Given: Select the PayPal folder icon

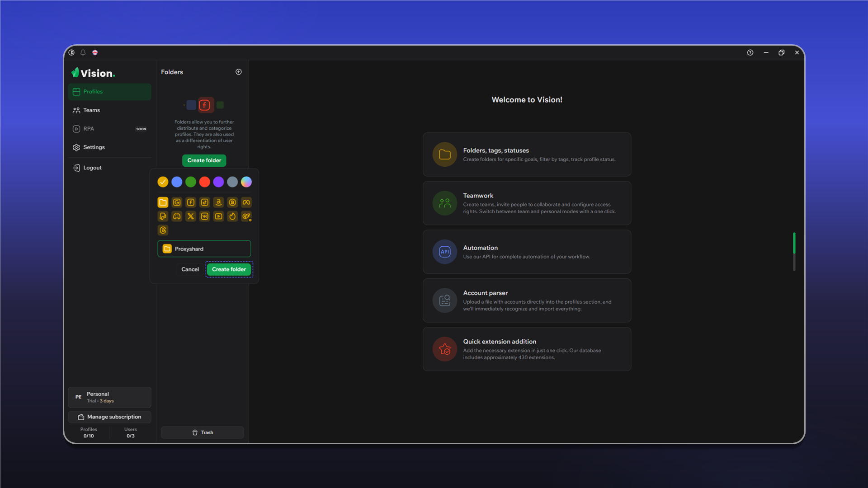Looking at the screenshot, I should coord(163,216).
